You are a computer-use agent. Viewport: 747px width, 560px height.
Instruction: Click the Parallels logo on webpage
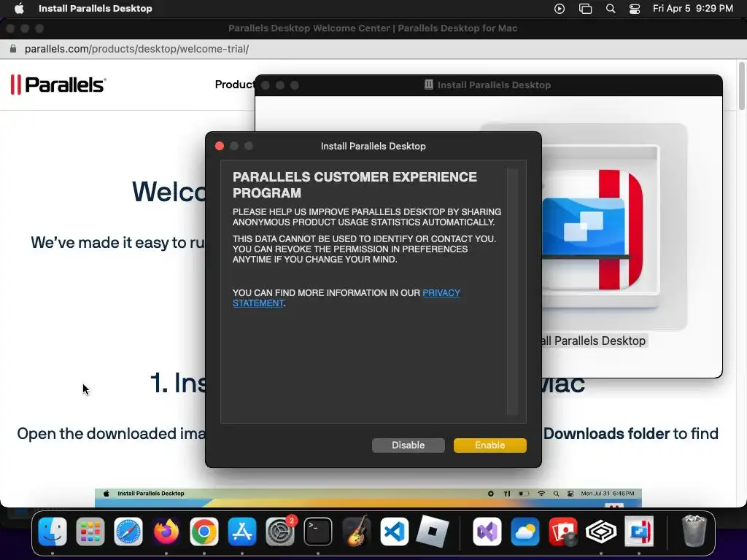coord(58,85)
